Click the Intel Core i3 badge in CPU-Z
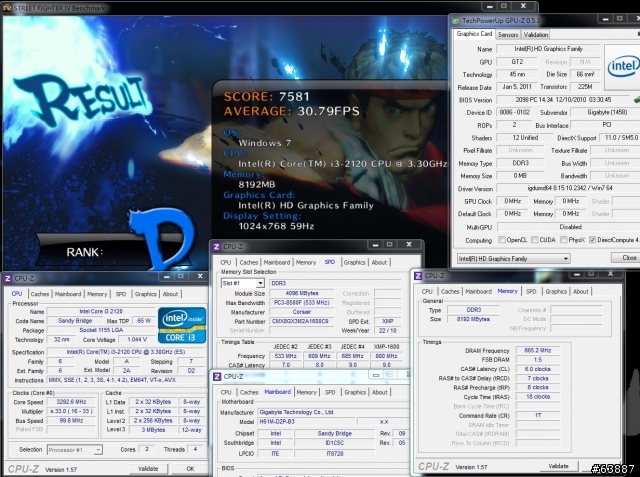640x477 pixels. click(182, 325)
